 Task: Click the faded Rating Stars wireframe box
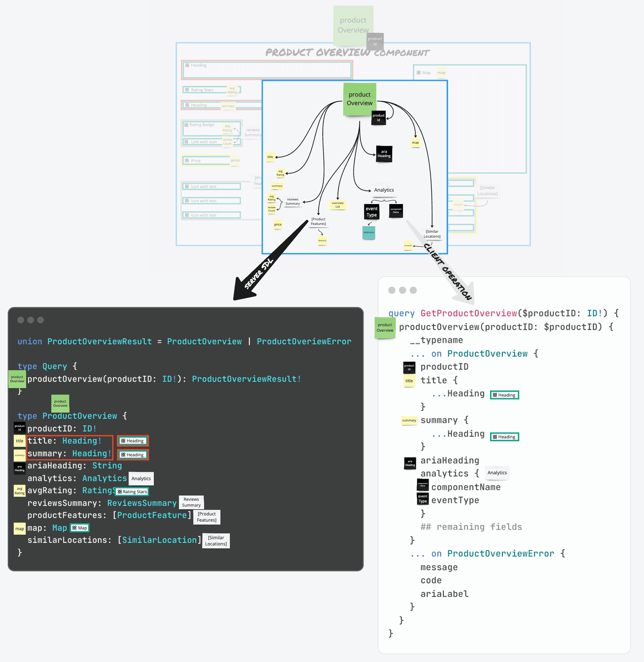pos(211,90)
